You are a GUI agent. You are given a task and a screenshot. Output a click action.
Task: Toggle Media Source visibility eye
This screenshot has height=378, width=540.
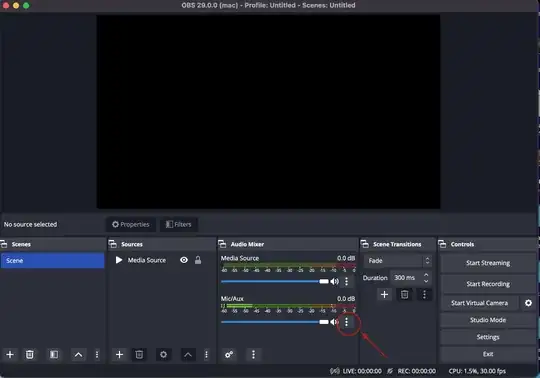(184, 260)
